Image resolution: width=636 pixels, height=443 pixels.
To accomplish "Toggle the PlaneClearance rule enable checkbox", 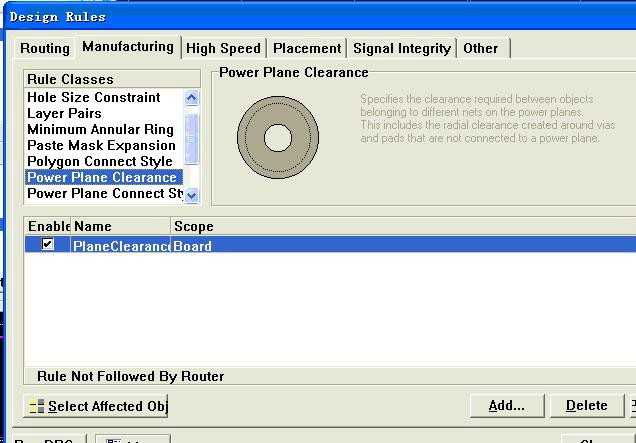I will (x=48, y=244).
